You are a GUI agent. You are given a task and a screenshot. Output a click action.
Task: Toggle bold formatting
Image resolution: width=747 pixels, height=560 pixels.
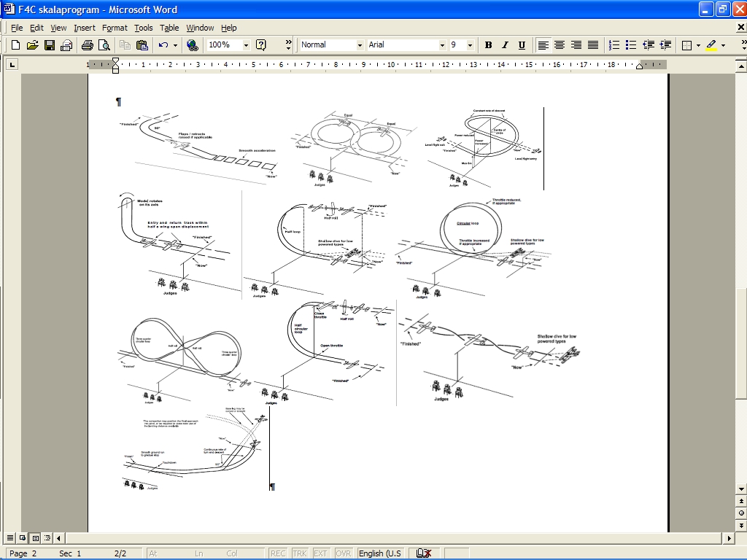click(488, 45)
